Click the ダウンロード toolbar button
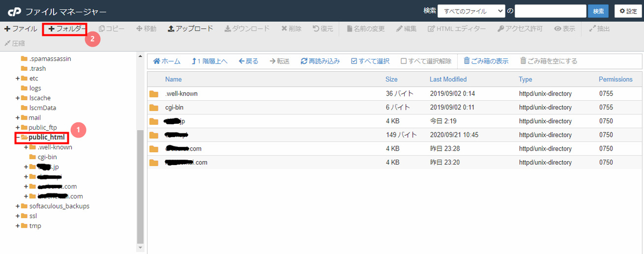The width and height of the screenshot is (644, 254). [247, 28]
